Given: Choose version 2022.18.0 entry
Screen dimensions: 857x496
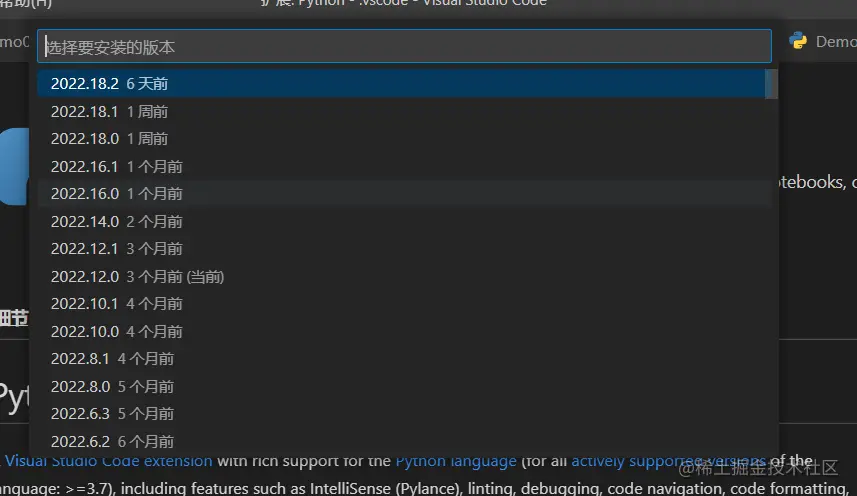Looking at the screenshot, I should coord(401,139).
